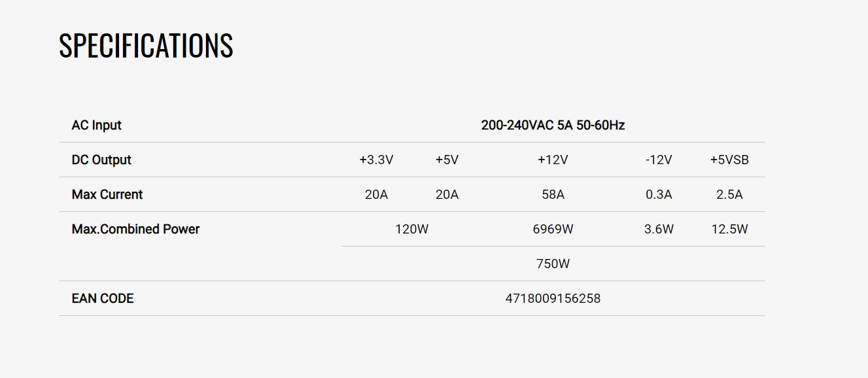The image size is (868, 378).
Task: Click the 12.5W power value
Action: tap(729, 229)
